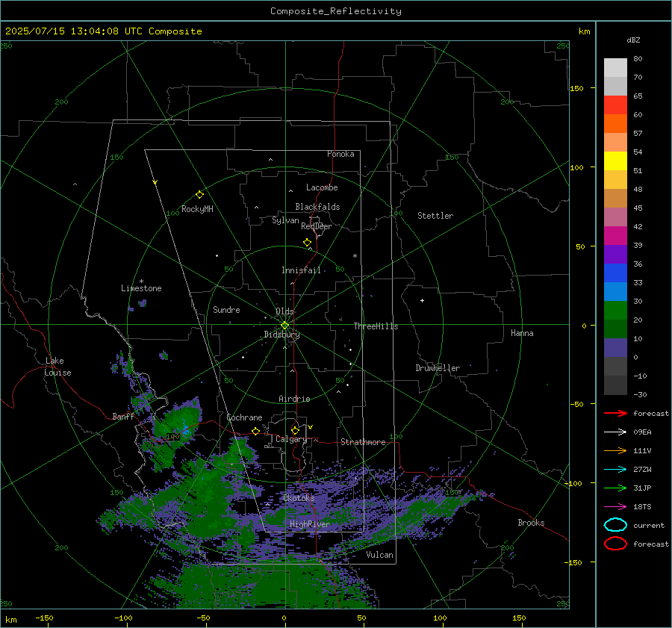
Task: Click the magenta 18TS arrow in legend
Action: click(x=615, y=506)
